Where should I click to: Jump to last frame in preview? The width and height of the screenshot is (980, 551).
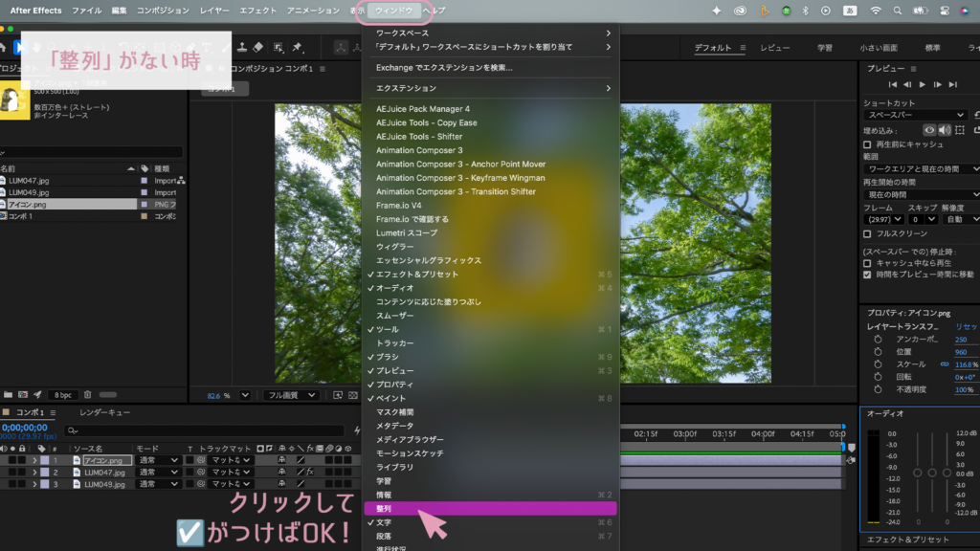pyautogui.click(x=952, y=85)
